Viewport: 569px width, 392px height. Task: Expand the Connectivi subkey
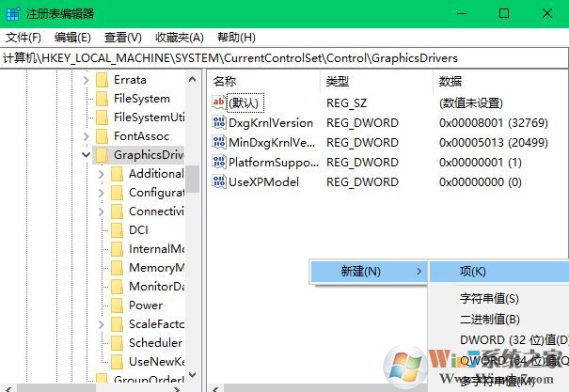(102, 212)
